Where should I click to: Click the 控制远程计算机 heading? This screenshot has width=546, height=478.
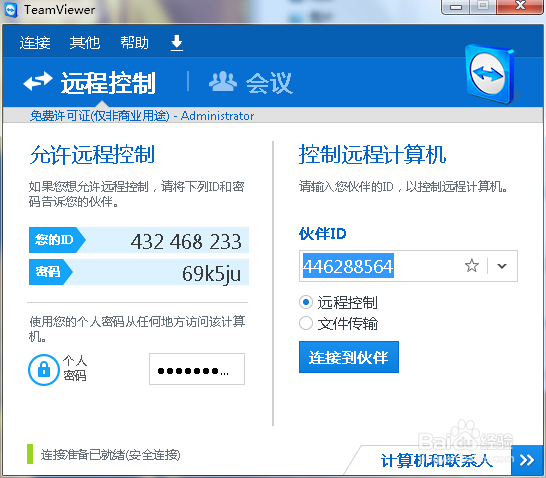tap(372, 154)
